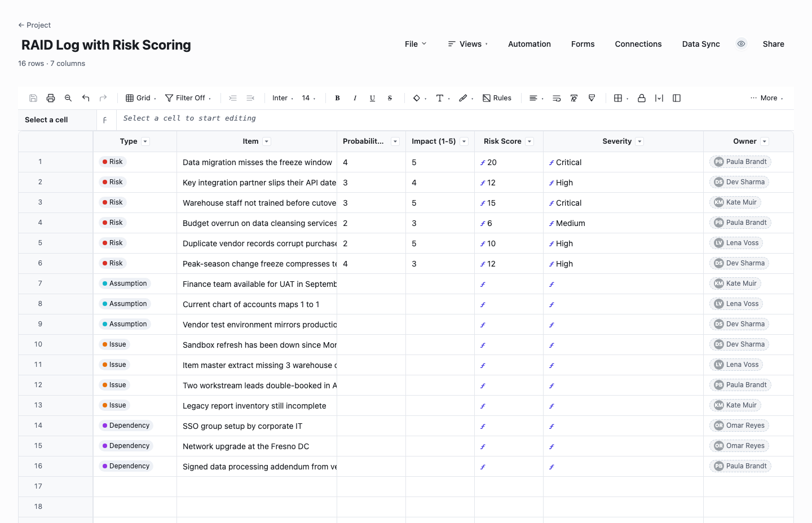
Task: Outdent the selected row
Action: point(250,98)
